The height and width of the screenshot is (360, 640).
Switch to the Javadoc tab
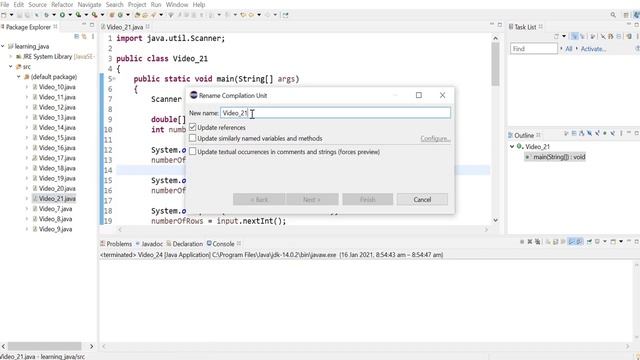point(150,244)
